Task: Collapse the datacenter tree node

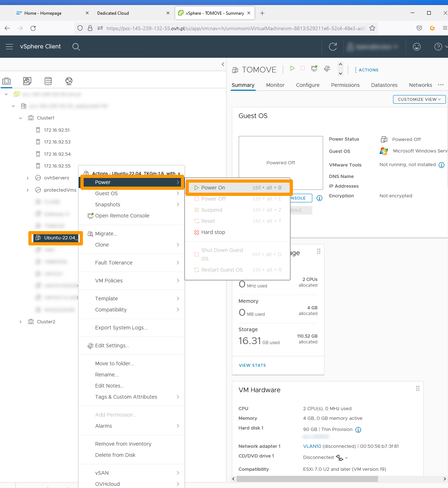Action: click(x=13, y=106)
